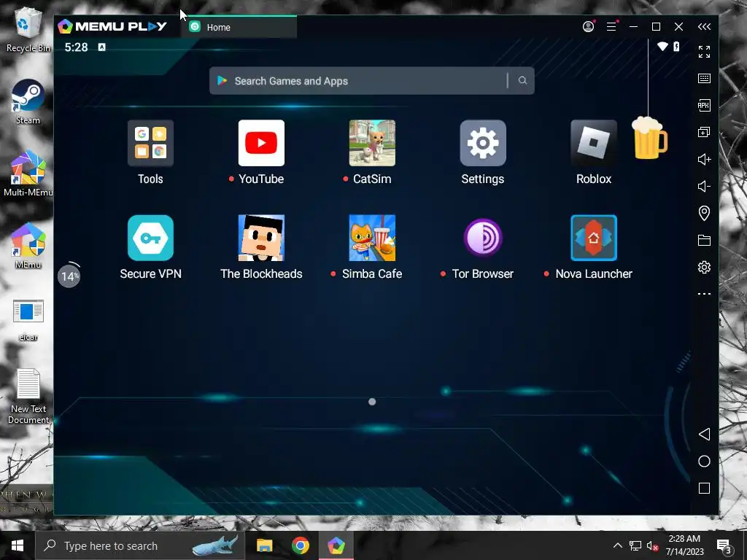Click MEmu taskbar icon
The width and height of the screenshot is (747, 560).
[336, 545]
